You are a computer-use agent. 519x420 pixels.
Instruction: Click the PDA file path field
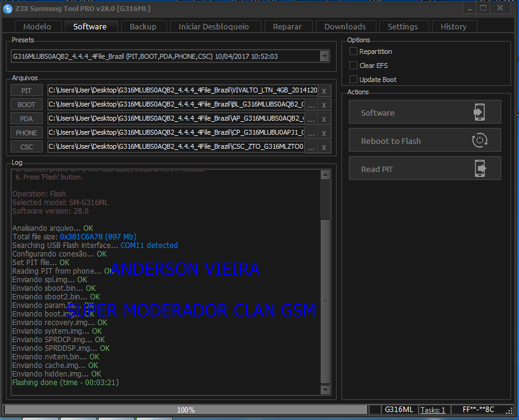pos(176,119)
